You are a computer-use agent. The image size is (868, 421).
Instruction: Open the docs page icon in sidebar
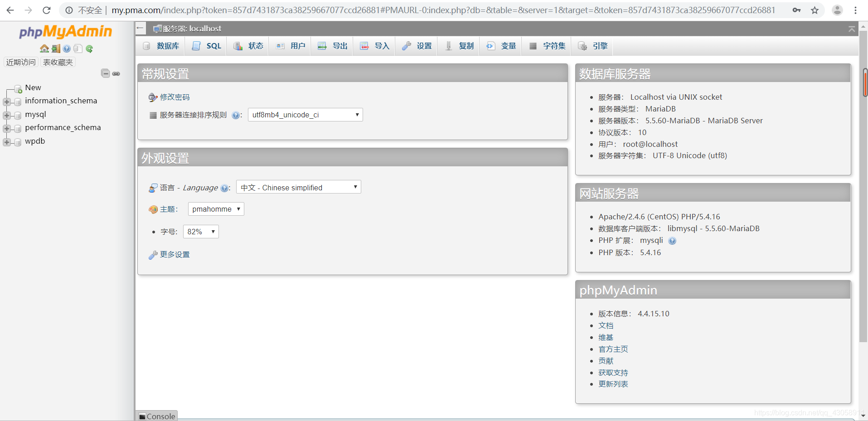tap(78, 48)
